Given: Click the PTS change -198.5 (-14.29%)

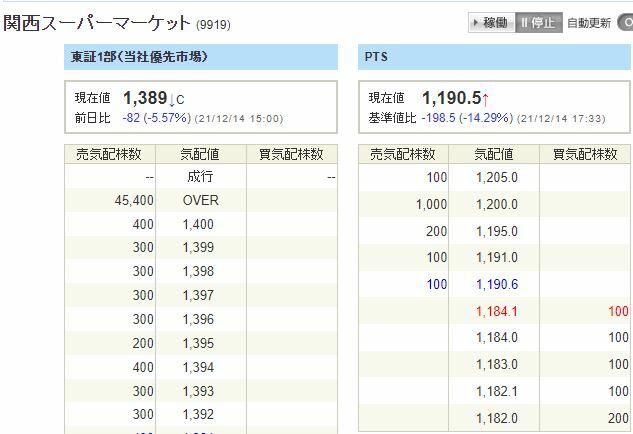Looking at the screenshot, I should (467, 118).
